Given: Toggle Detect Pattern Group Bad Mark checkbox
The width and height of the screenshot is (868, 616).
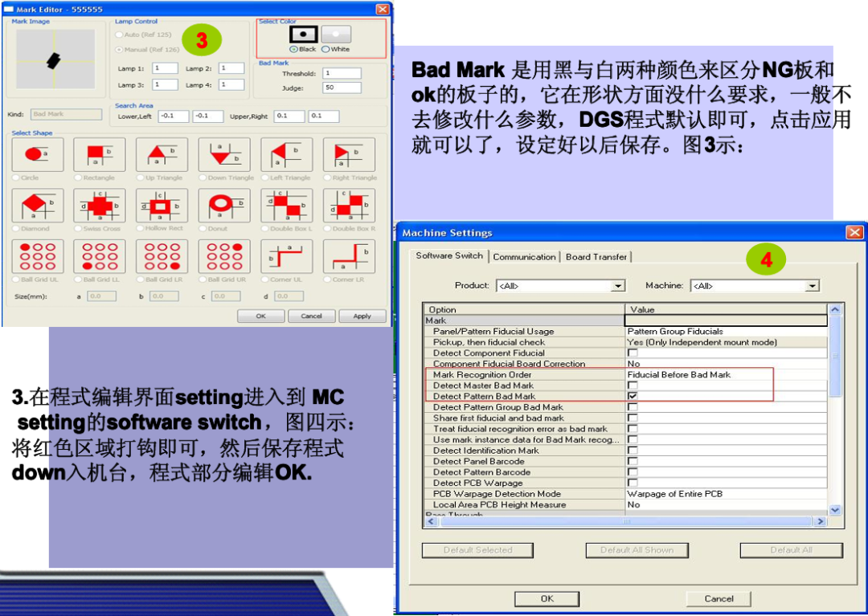Looking at the screenshot, I should point(633,407).
